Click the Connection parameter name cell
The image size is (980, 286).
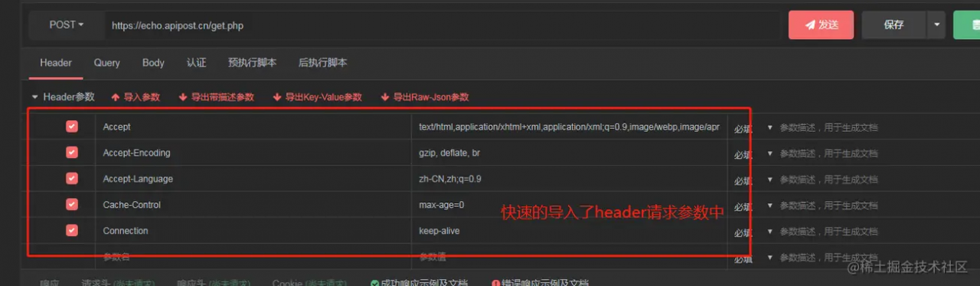(253, 231)
